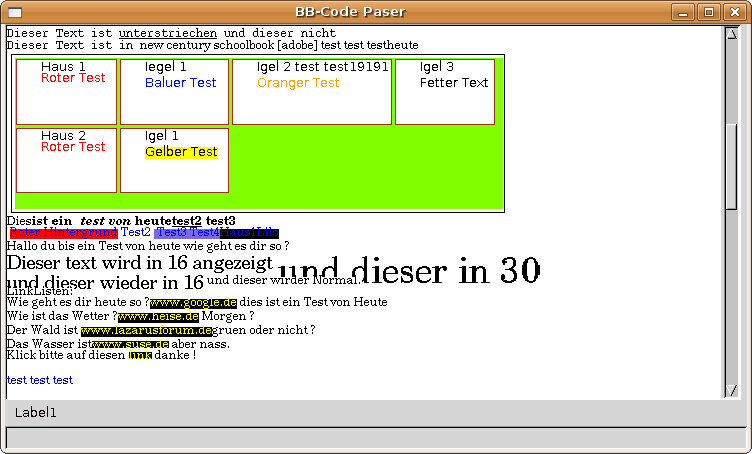Open the www.google.de link

tap(193, 302)
